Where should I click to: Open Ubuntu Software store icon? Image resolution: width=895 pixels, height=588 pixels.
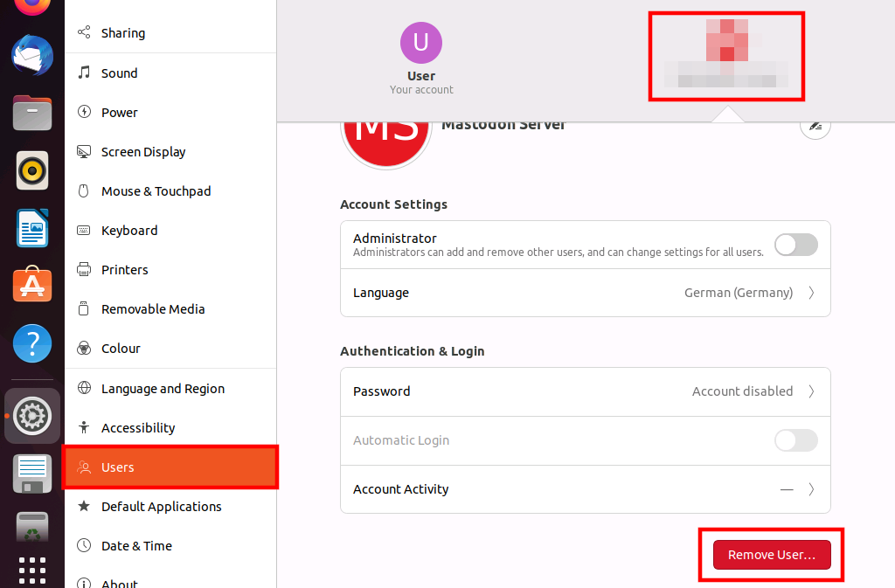[x=32, y=285]
